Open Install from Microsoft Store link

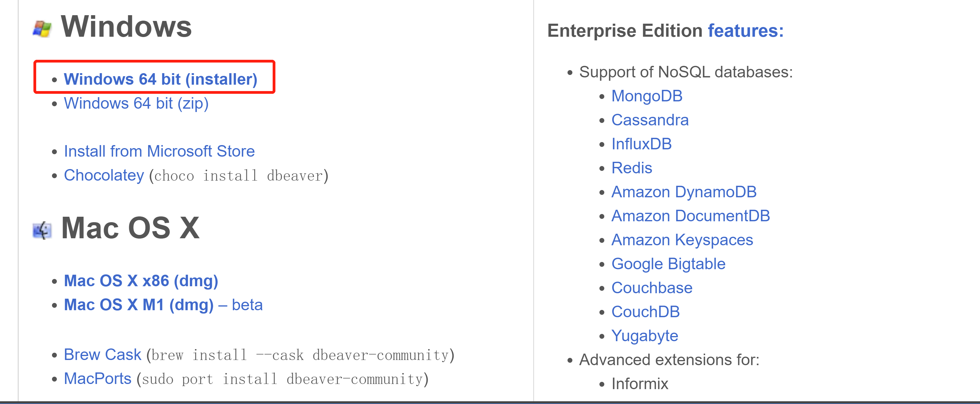(x=159, y=151)
